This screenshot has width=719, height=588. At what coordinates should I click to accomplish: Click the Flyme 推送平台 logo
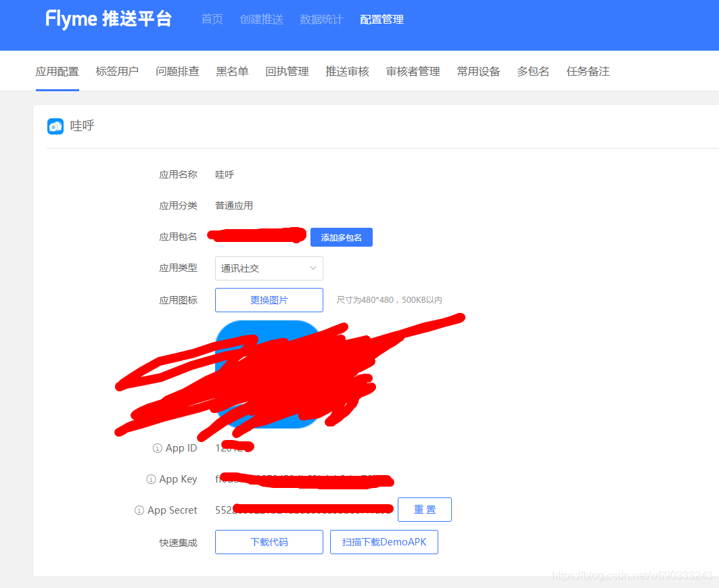click(109, 19)
